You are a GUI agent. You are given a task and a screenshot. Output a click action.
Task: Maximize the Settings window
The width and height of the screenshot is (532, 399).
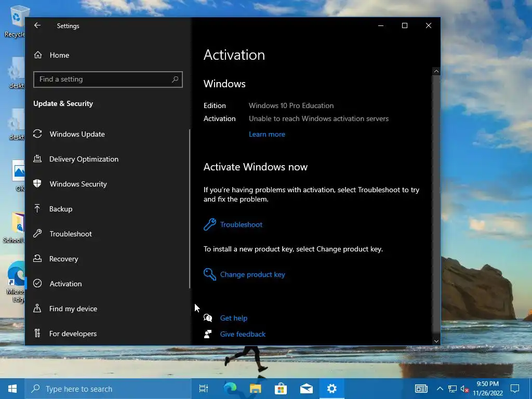tap(404, 25)
